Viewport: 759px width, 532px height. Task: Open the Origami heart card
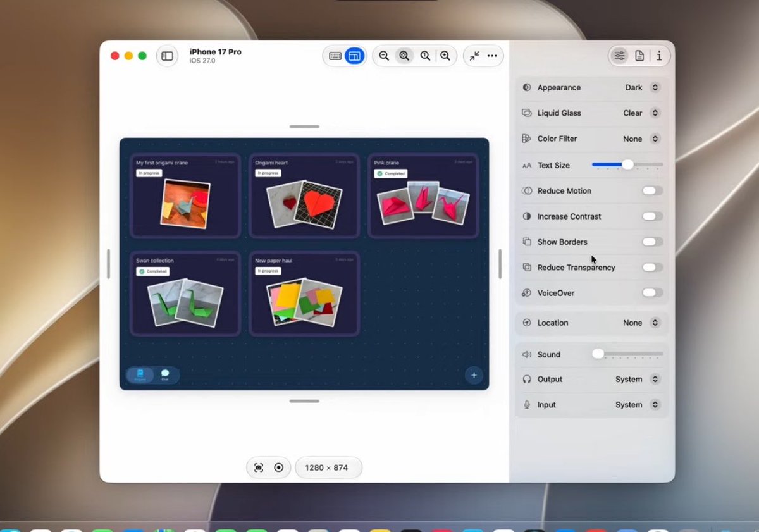click(x=304, y=195)
